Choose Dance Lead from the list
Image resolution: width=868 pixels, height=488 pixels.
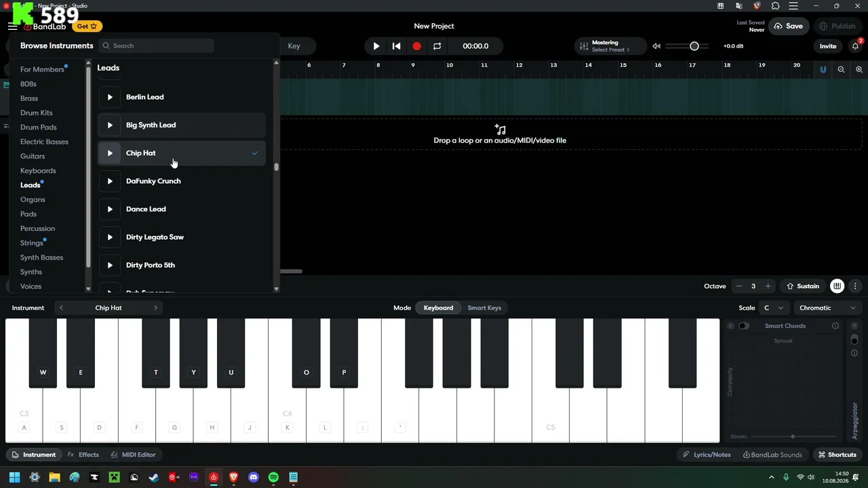click(x=182, y=209)
